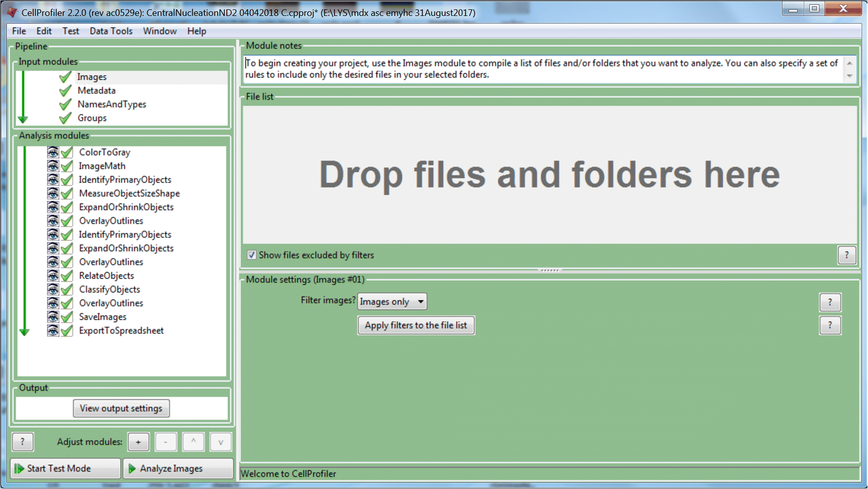This screenshot has height=489, width=868.
Task: Disable SaveImages via its green checkmark
Action: pyautogui.click(x=67, y=317)
